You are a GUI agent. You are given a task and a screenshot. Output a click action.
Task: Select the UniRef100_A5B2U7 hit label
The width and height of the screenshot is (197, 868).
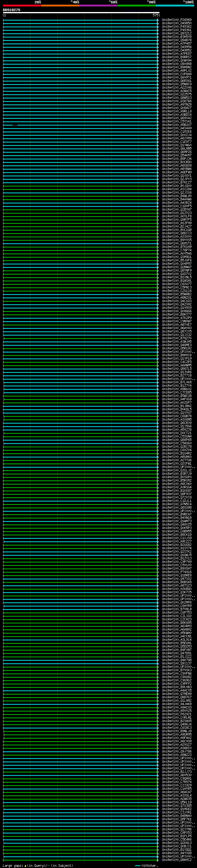pyautogui.click(x=176, y=125)
